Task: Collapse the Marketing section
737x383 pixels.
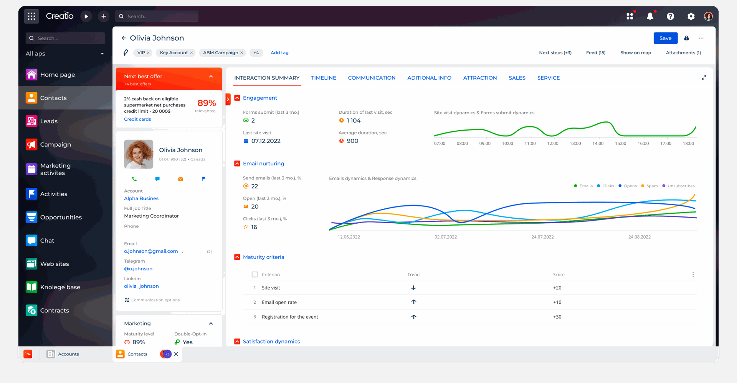Action: [x=211, y=323]
